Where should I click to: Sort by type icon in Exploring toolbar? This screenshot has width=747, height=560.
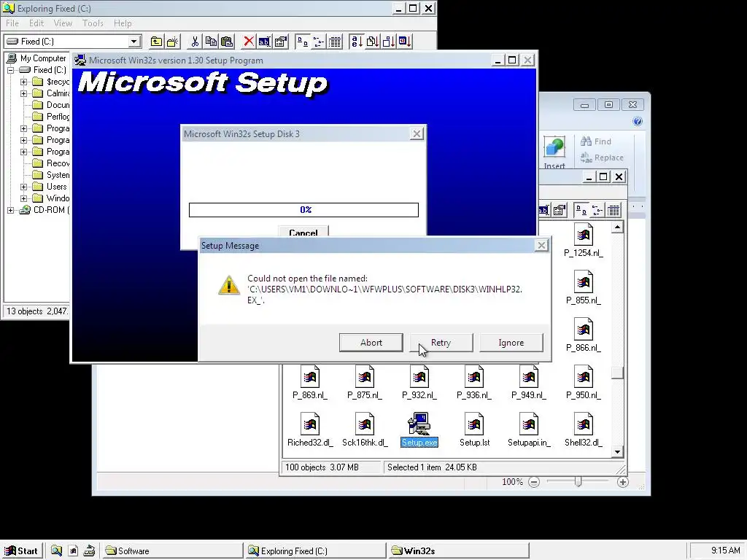373,42
